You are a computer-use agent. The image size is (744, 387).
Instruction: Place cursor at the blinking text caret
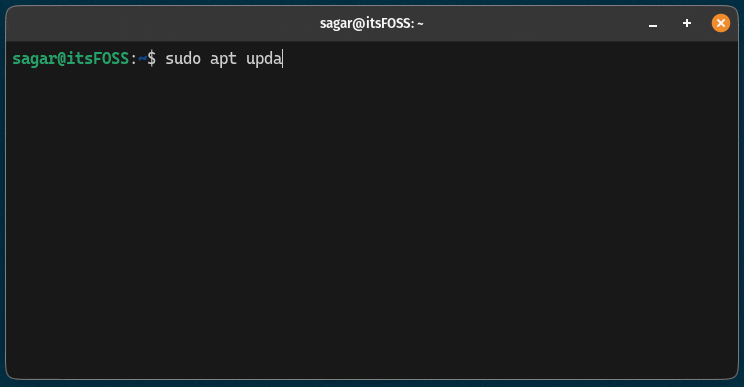click(x=282, y=59)
